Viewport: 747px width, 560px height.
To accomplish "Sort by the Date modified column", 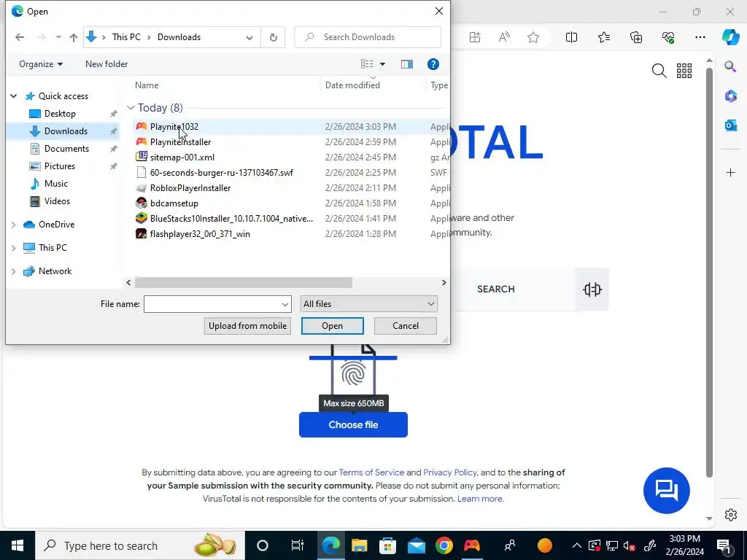I will point(352,85).
